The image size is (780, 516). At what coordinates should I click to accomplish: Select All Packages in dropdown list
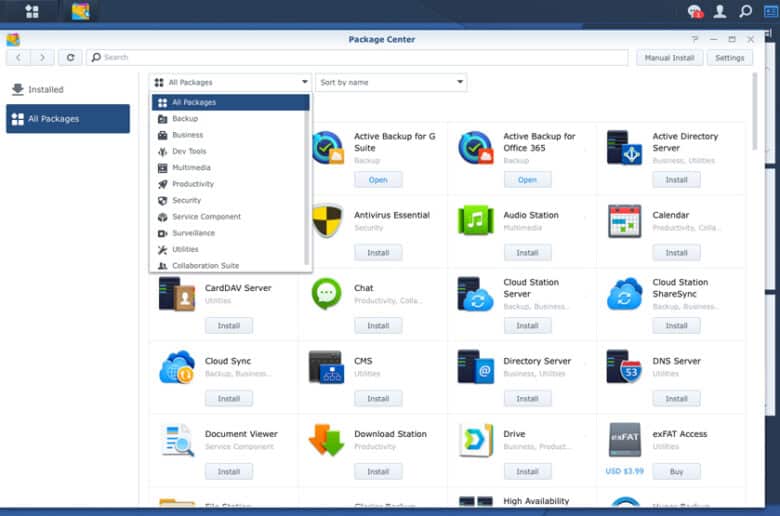230,103
